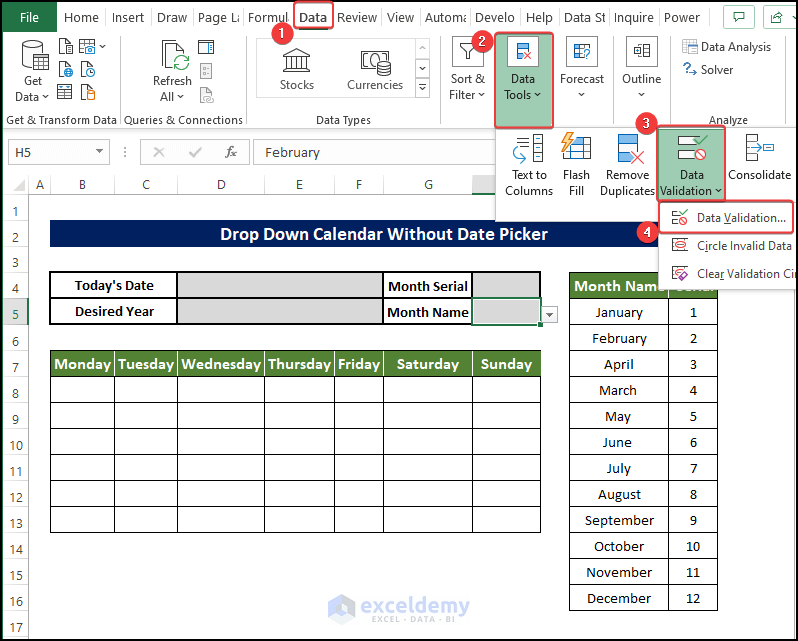Click the Comments speech-bubble button
The width and height of the screenshot is (798, 641).
click(x=739, y=17)
